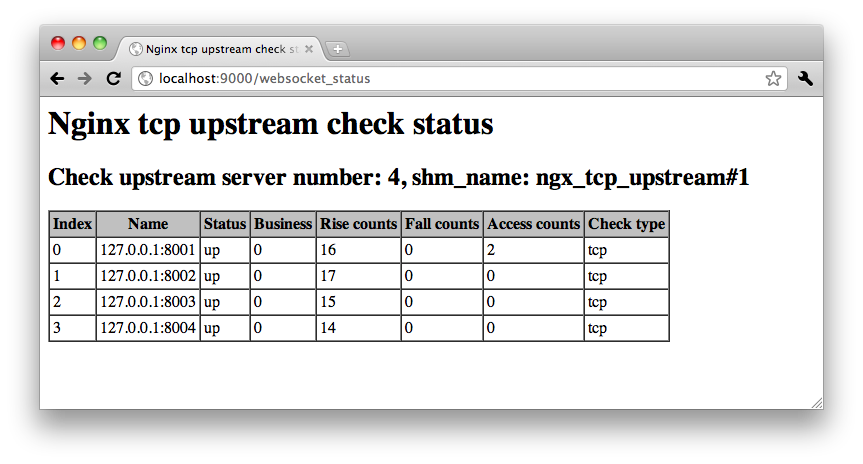The image size is (863, 464).
Task: Open a new tab with the plus button
Action: click(337, 49)
